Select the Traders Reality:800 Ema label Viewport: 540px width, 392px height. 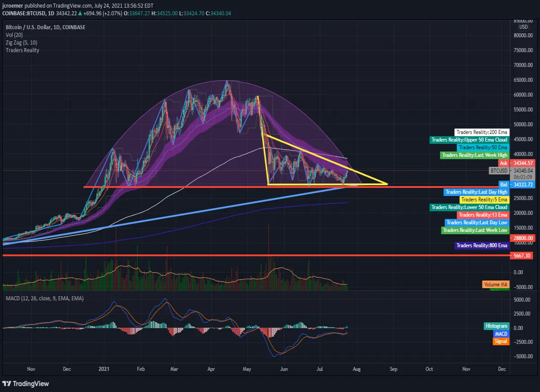point(481,245)
